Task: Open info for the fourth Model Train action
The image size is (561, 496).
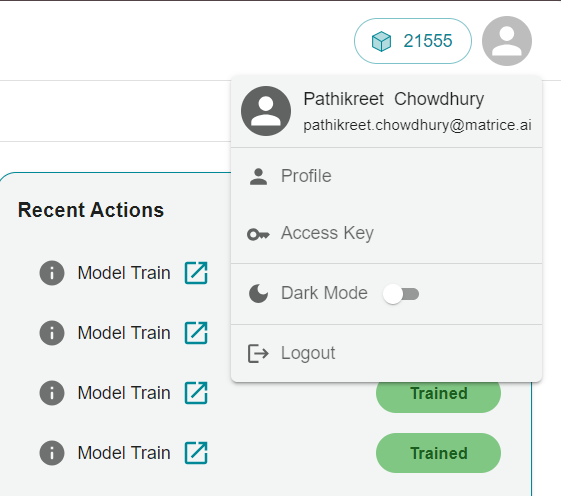Action: click(x=52, y=453)
